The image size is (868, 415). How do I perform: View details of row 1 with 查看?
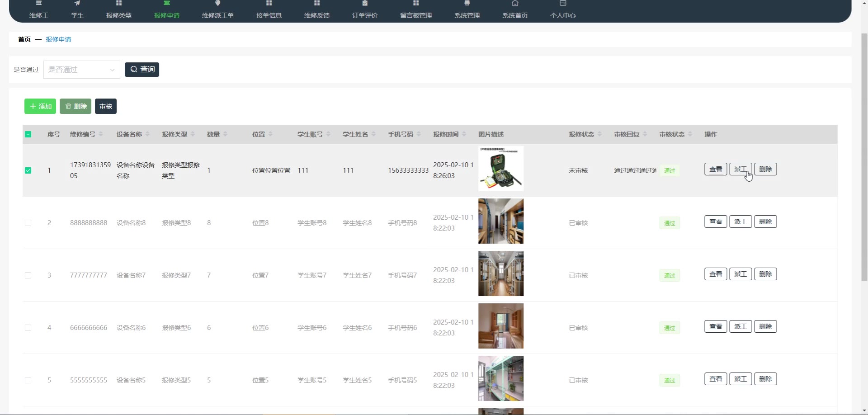(716, 169)
